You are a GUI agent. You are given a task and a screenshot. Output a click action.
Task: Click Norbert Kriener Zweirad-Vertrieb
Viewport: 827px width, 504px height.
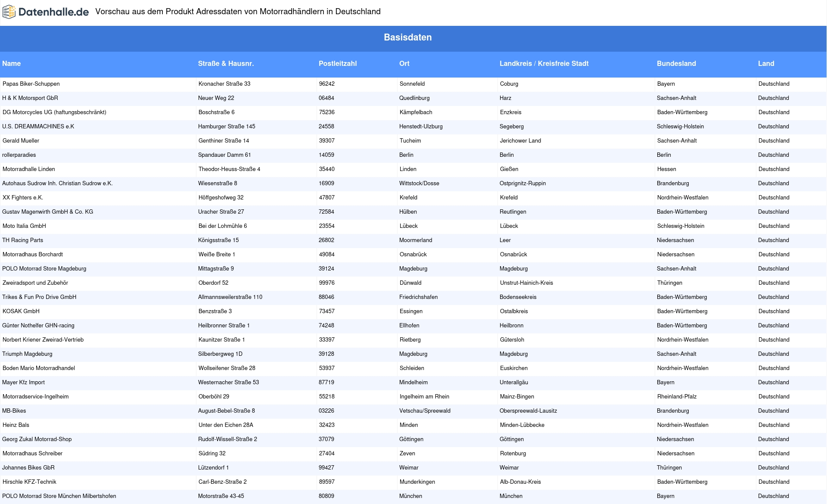(x=43, y=340)
